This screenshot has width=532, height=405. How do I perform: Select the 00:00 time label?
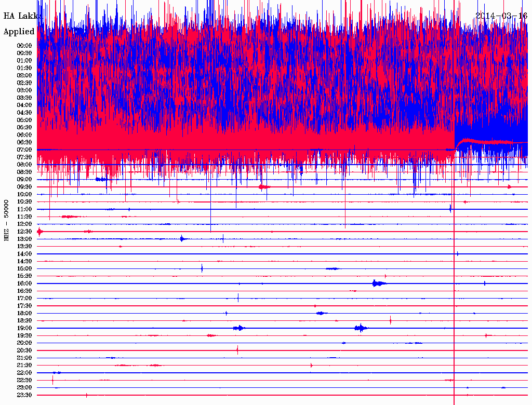(x=24, y=46)
